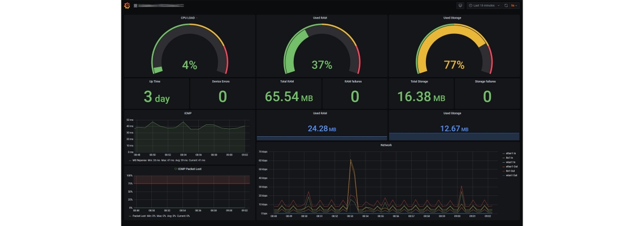Expand the 5s refresh interval dropdown
644x226 pixels.
[x=514, y=6]
